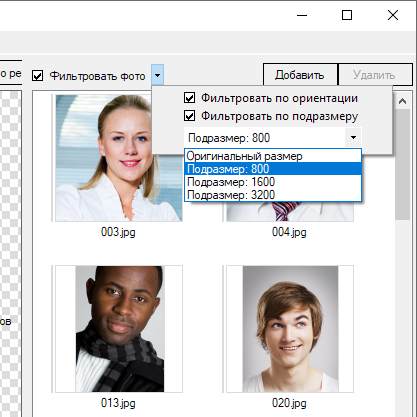
Task: Collapse the Подразмер combo box arrow
Action: [x=353, y=137]
